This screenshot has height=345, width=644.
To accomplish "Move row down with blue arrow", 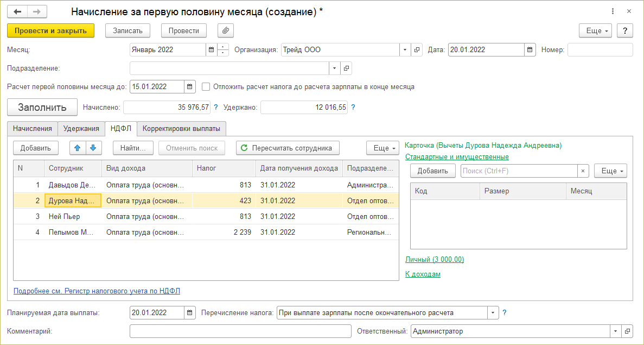I will pyautogui.click(x=93, y=148).
